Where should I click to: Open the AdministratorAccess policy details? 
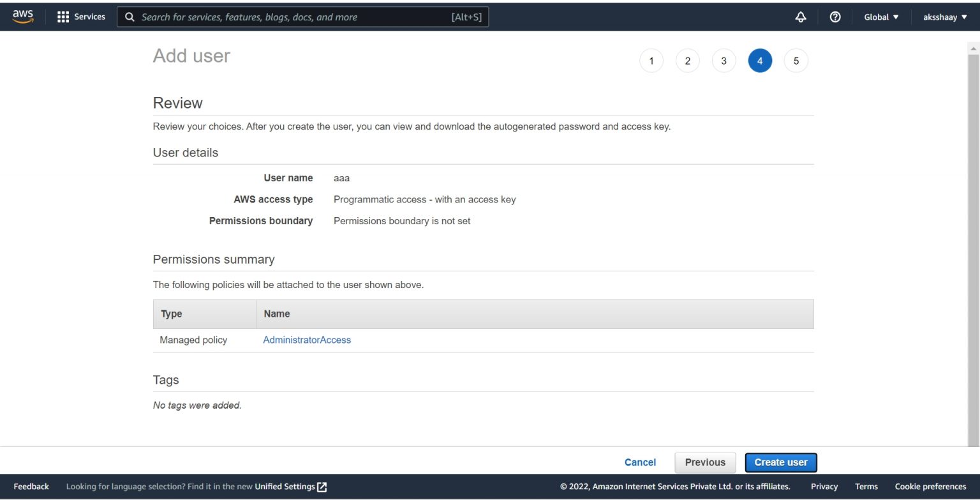click(307, 340)
